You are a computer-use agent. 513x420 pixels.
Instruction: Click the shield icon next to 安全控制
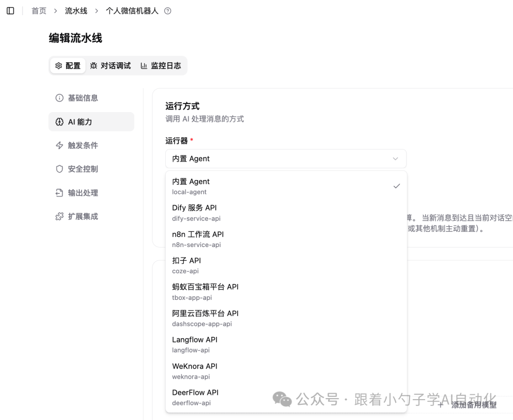(x=59, y=169)
